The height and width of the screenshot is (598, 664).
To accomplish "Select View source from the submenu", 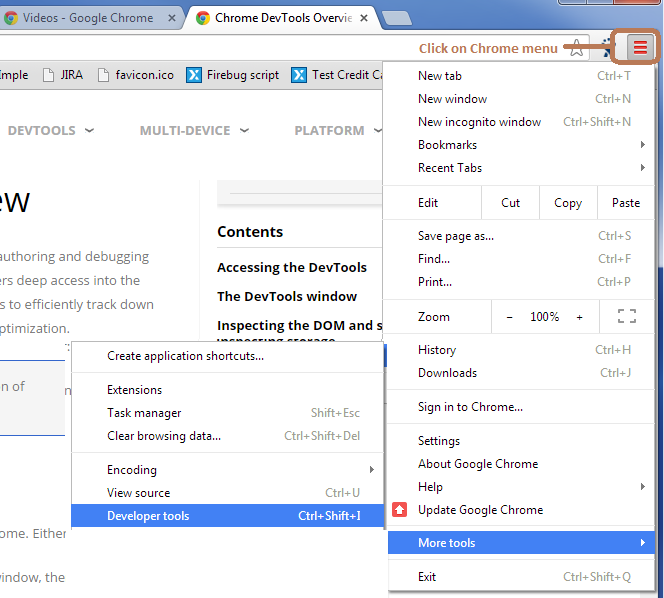I will [228, 493].
